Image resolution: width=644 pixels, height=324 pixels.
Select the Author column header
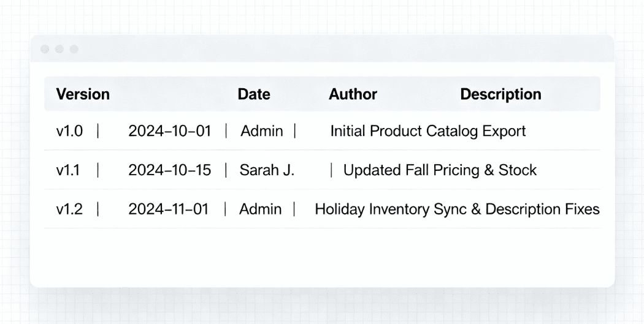pyautogui.click(x=353, y=94)
